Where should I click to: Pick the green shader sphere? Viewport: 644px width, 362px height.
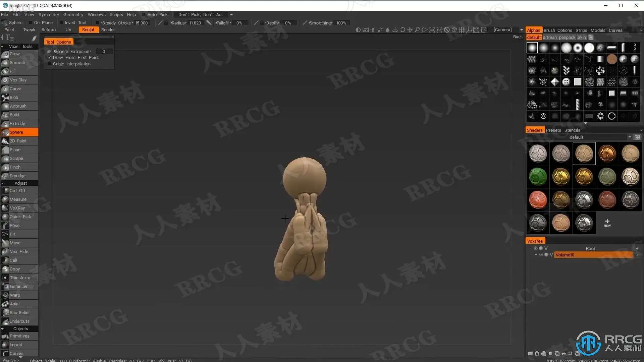pos(538,177)
